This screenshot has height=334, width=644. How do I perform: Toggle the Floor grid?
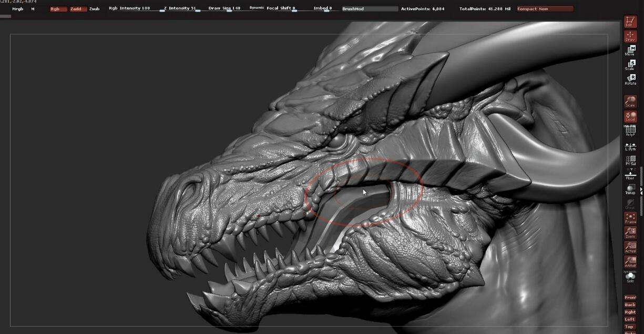click(x=630, y=175)
